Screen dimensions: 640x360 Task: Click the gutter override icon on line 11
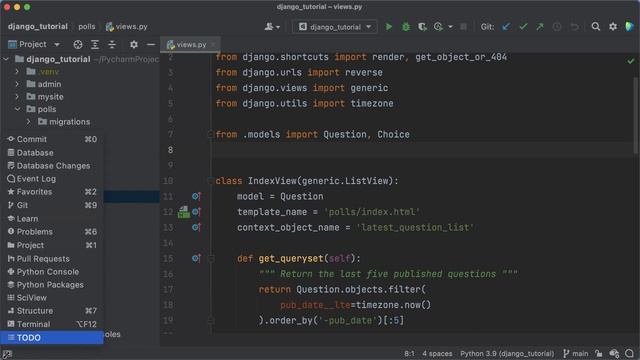196,196
